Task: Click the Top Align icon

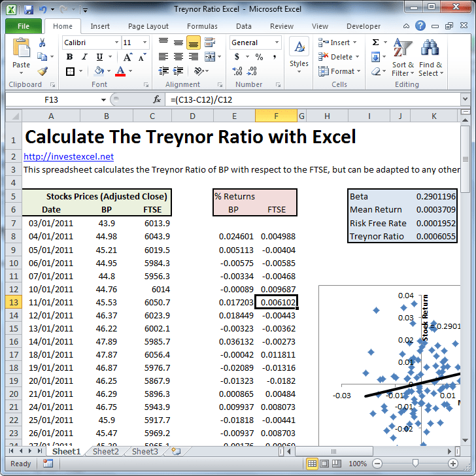Action: [x=163, y=42]
